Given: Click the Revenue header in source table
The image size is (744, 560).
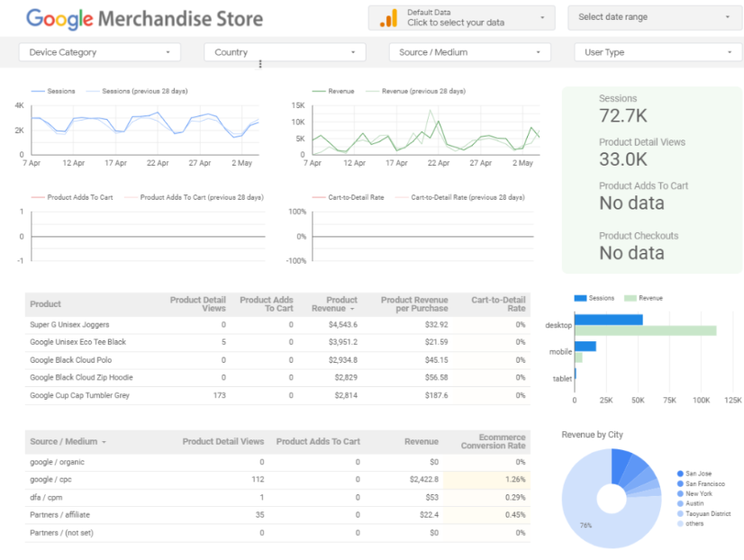Looking at the screenshot, I should coord(422,441).
